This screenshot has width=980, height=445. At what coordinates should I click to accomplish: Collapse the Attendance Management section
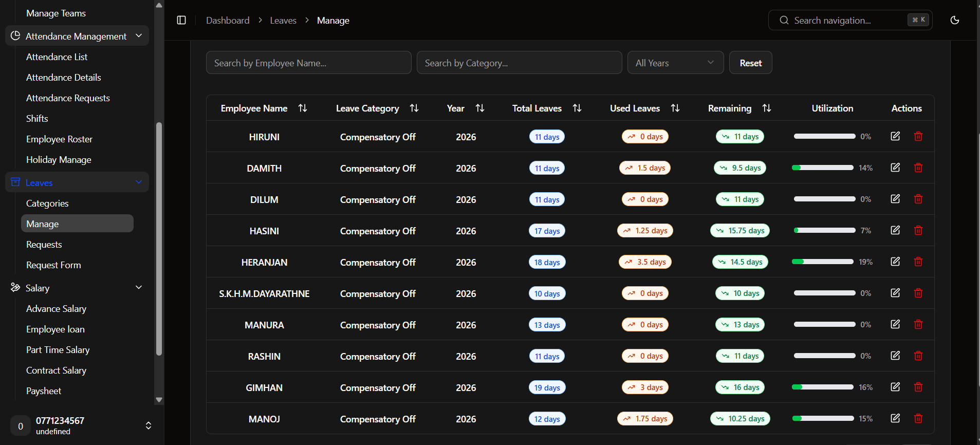77,36
